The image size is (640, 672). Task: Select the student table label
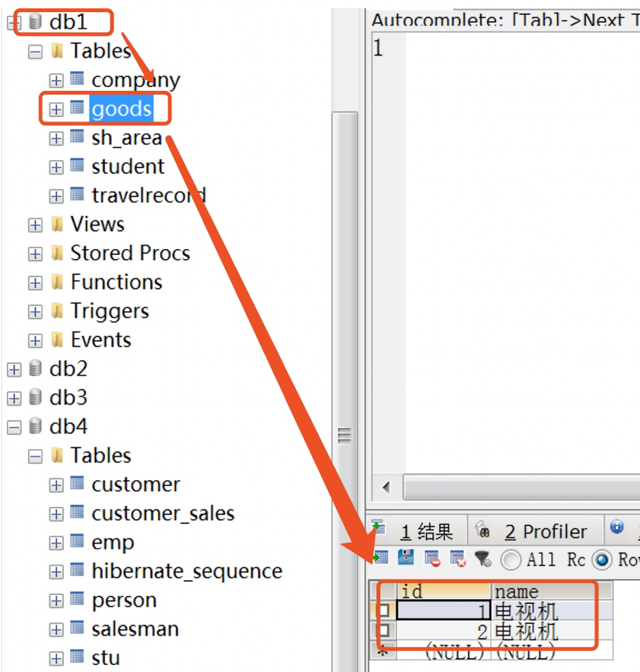[x=128, y=166]
